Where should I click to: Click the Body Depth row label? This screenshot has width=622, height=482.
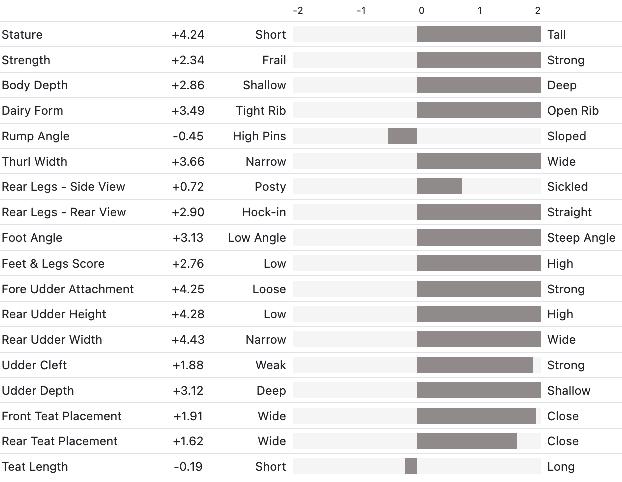32,85
